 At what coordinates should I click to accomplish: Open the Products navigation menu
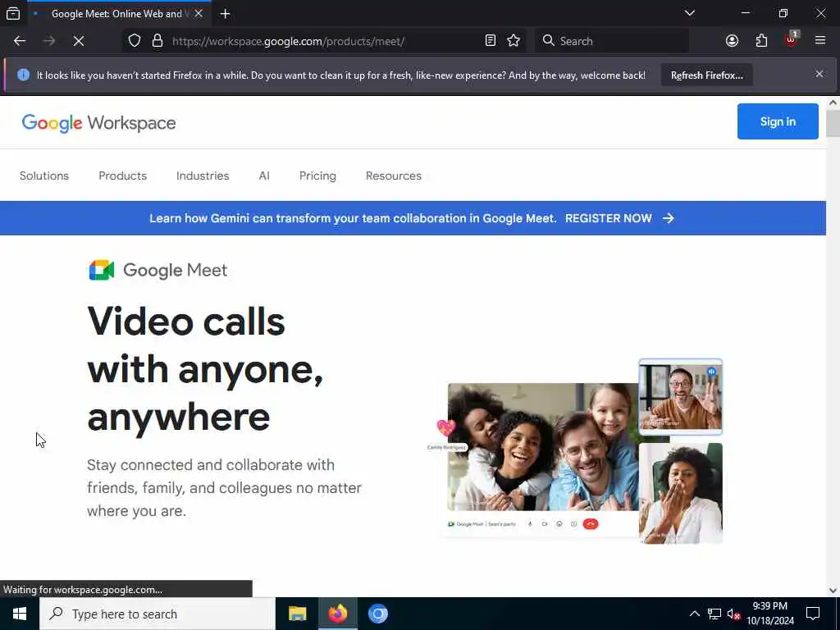(x=123, y=176)
